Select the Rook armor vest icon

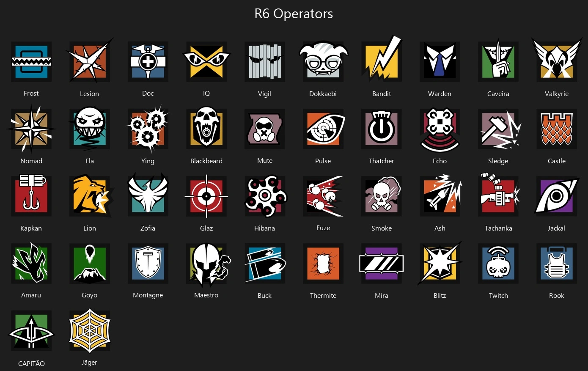(557, 264)
